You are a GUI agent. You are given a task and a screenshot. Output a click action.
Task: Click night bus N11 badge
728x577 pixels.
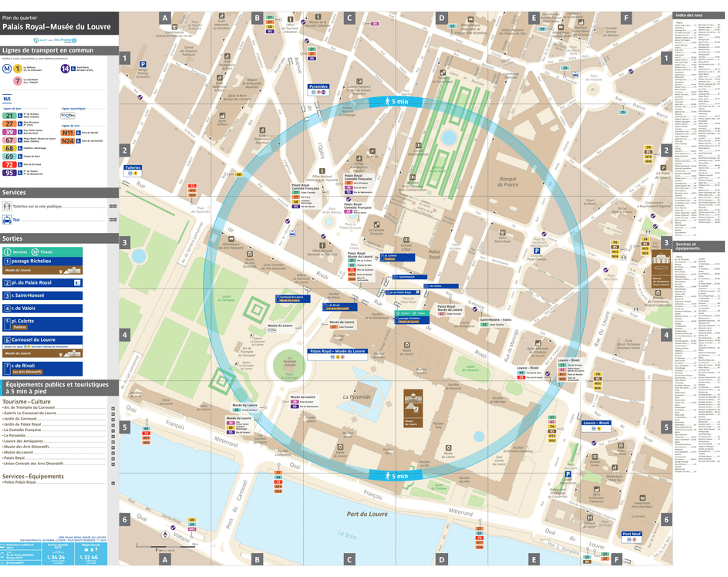pos(69,133)
